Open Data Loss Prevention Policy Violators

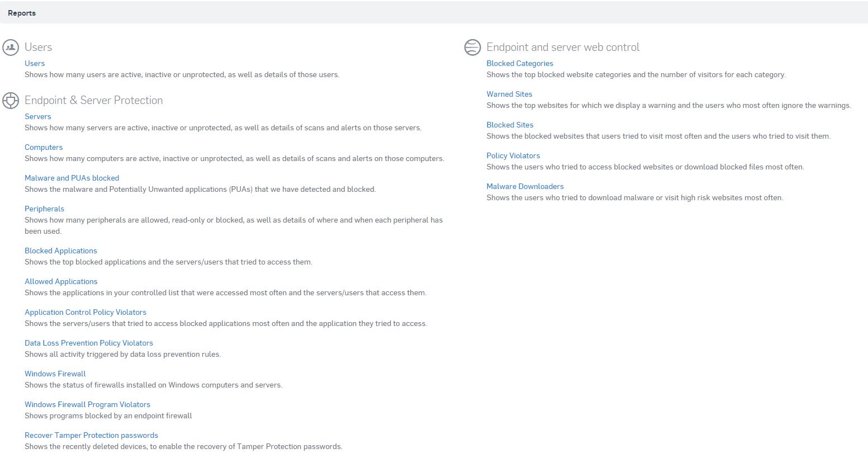(x=89, y=343)
